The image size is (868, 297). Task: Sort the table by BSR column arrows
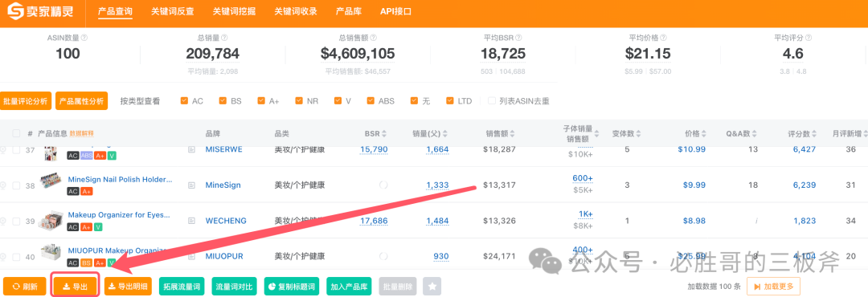tap(384, 134)
